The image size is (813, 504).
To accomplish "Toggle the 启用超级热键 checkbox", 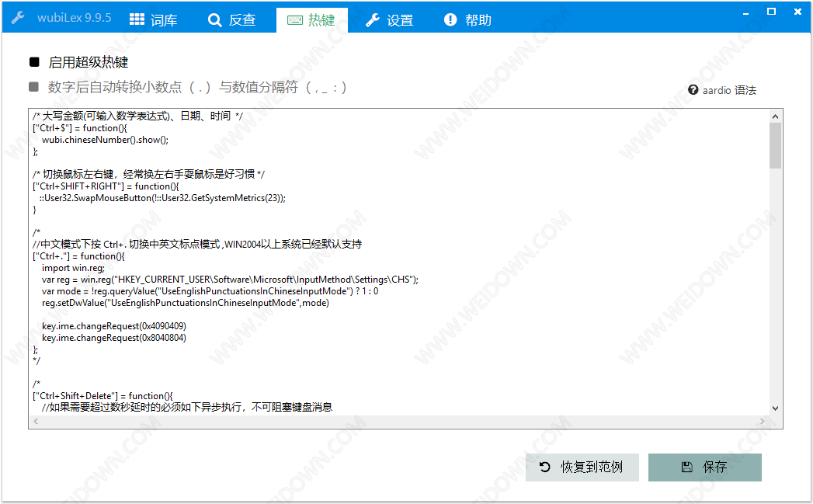I will pyautogui.click(x=34, y=62).
